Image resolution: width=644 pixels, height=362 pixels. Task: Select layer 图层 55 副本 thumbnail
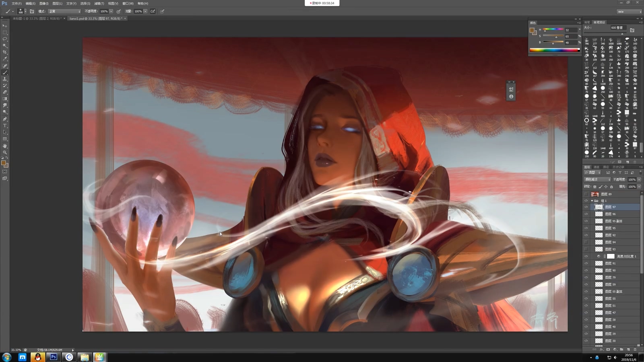coord(599,292)
